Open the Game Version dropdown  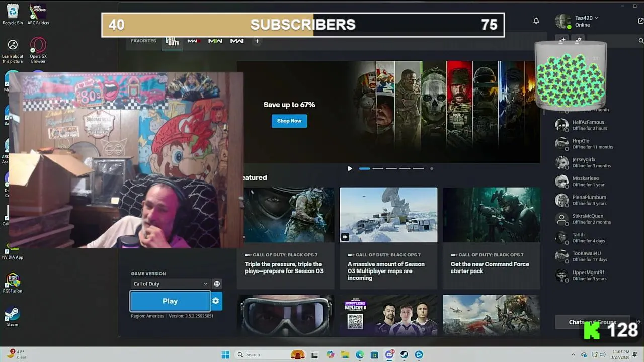tap(170, 284)
